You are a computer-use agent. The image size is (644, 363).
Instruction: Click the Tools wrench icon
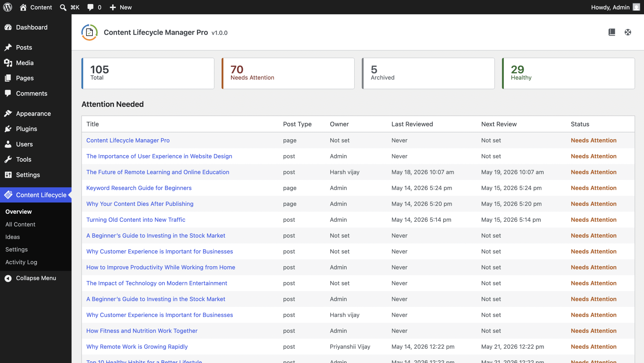tap(8, 159)
